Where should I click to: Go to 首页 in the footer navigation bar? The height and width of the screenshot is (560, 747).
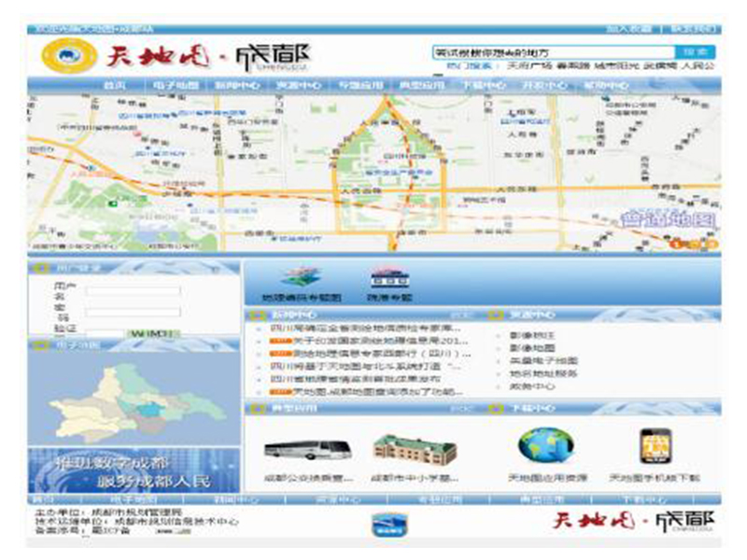[43, 500]
